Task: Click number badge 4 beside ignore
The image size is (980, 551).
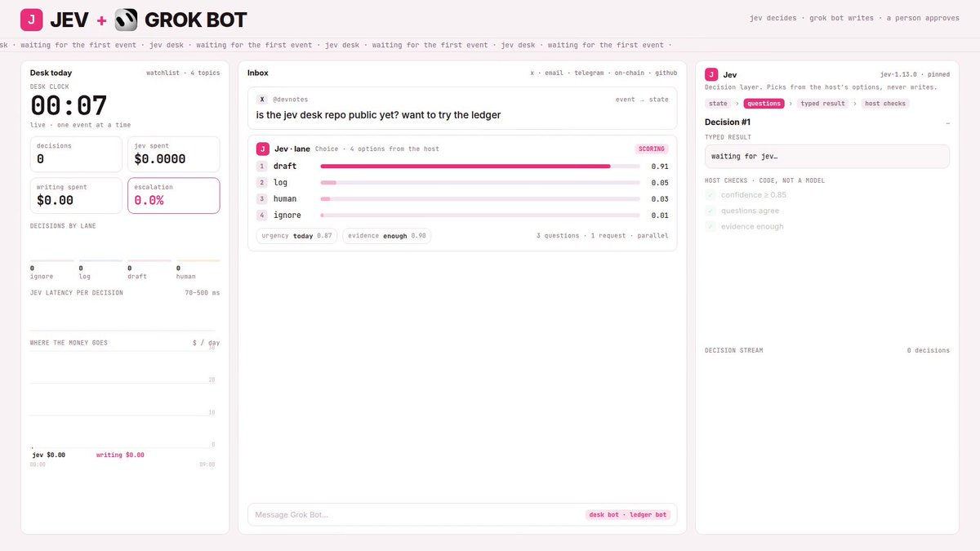Action: (262, 216)
